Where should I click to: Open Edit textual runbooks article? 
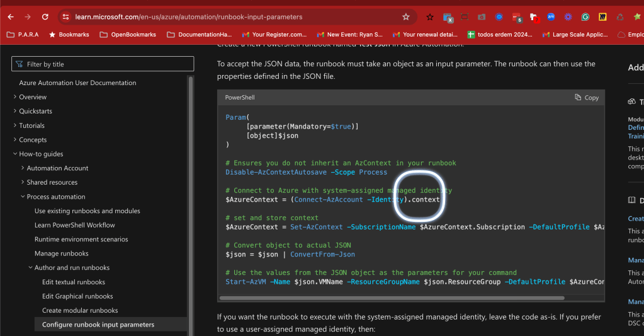(x=74, y=282)
